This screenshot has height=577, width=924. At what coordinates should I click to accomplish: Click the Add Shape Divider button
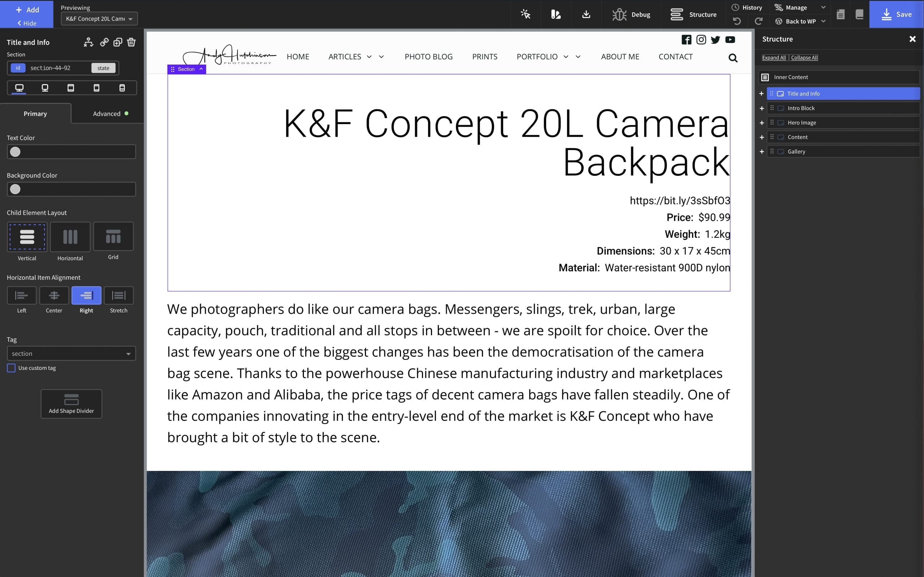click(71, 404)
